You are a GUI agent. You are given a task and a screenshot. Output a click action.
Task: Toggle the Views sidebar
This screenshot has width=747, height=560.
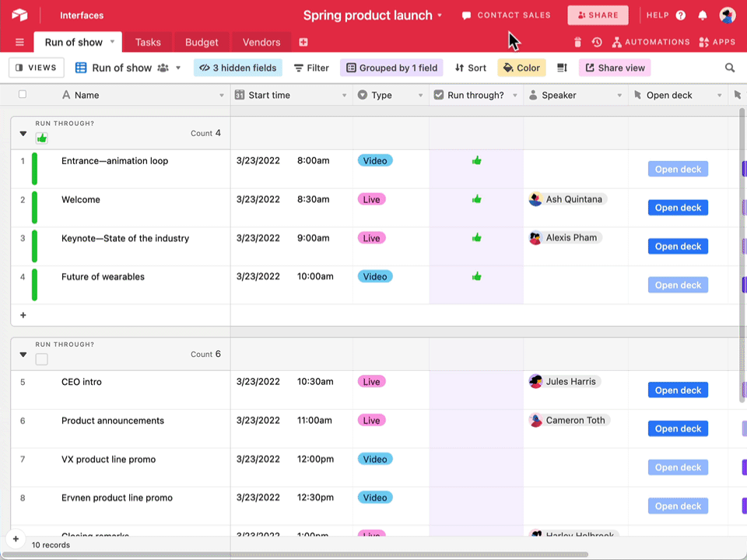(37, 68)
